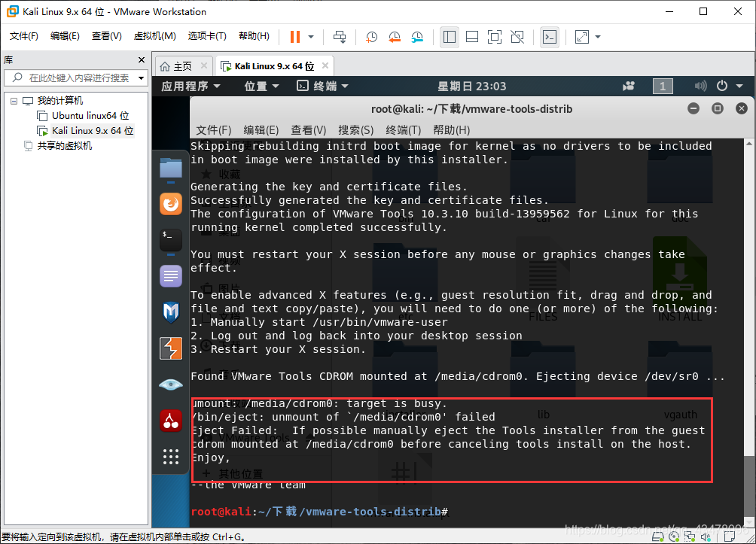The width and height of the screenshot is (756, 544).
Task: Open terminal window 帮助(H) menu
Action: 451,130
